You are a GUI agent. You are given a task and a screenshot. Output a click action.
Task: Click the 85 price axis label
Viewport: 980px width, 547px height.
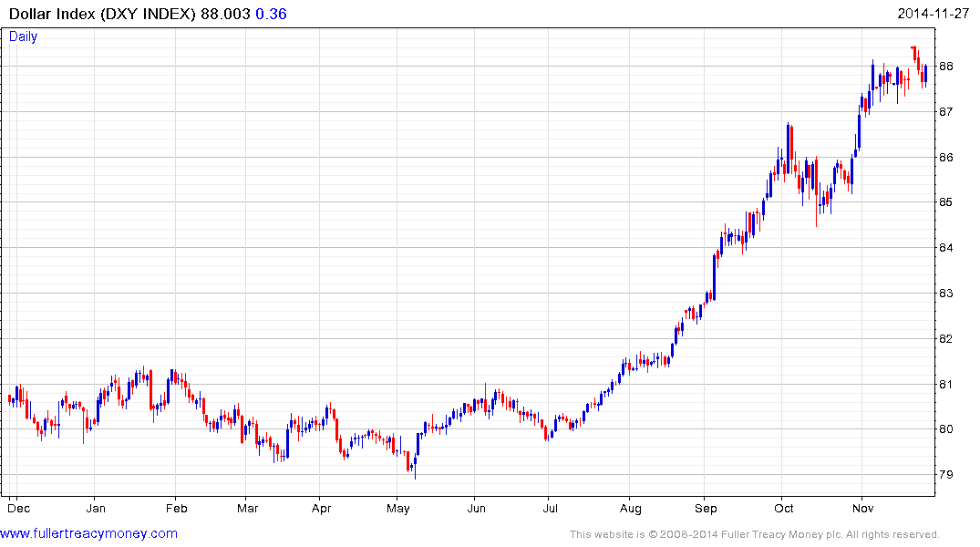click(x=946, y=202)
